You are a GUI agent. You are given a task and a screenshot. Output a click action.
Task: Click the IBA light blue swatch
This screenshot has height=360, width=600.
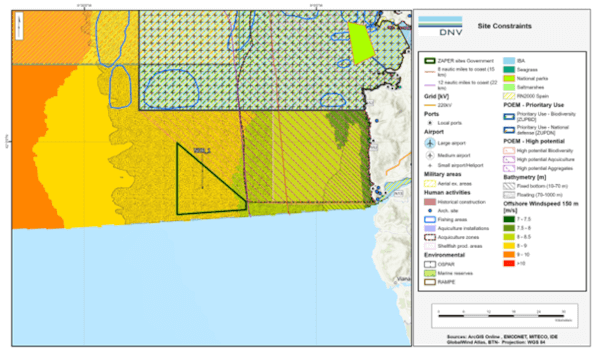click(x=509, y=61)
